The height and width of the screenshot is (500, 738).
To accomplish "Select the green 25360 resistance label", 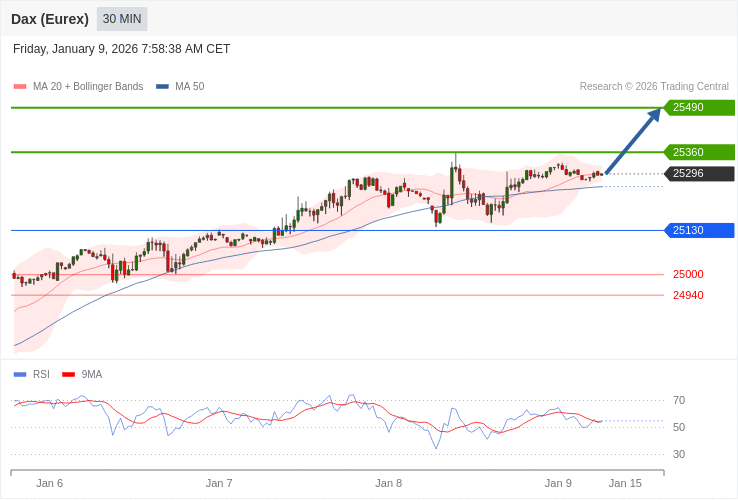I will [x=699, y=152].
